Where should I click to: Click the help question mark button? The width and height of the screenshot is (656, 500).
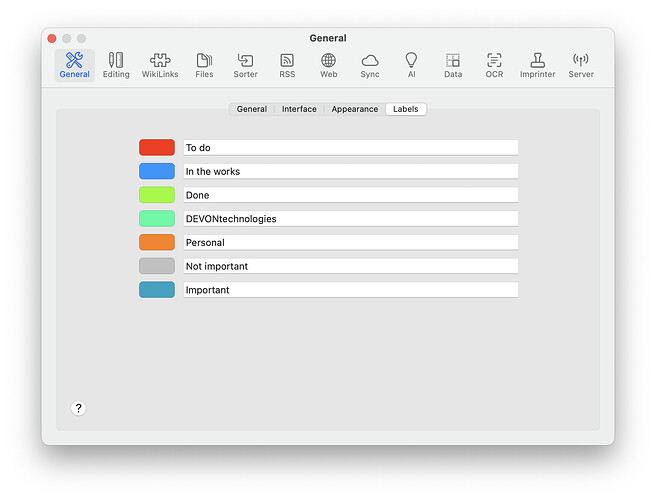(x=79, y=408)
